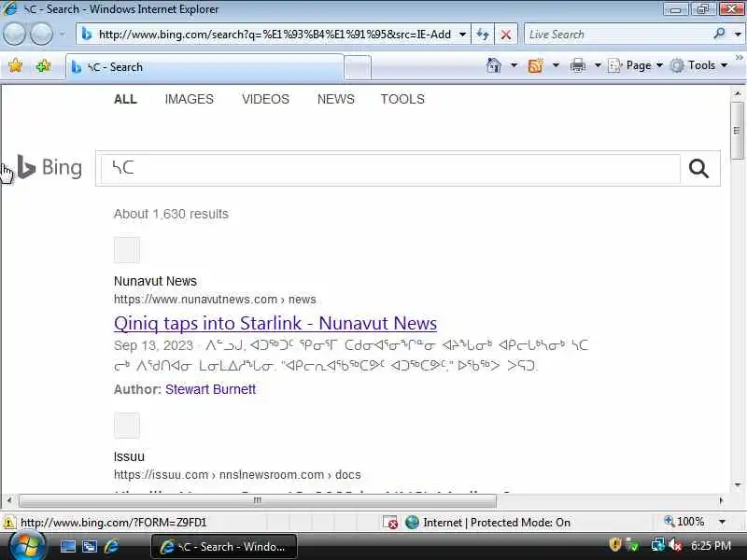Open the Favorites Center star icon
This screenshot has height=560, width=747.
pyautogui.click(x=15, y=65)
